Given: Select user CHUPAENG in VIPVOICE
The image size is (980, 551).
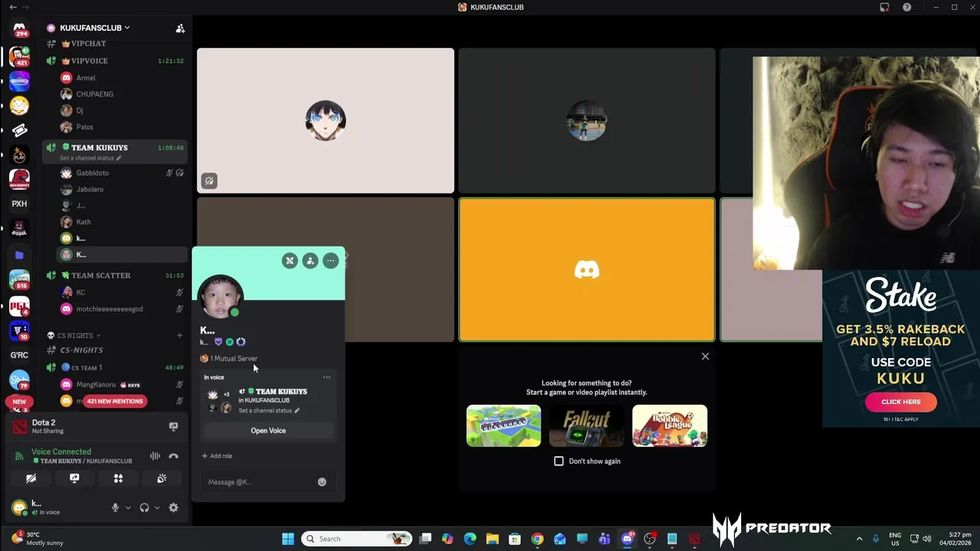Looking at the screenshot, I should [x=94, y=94].
